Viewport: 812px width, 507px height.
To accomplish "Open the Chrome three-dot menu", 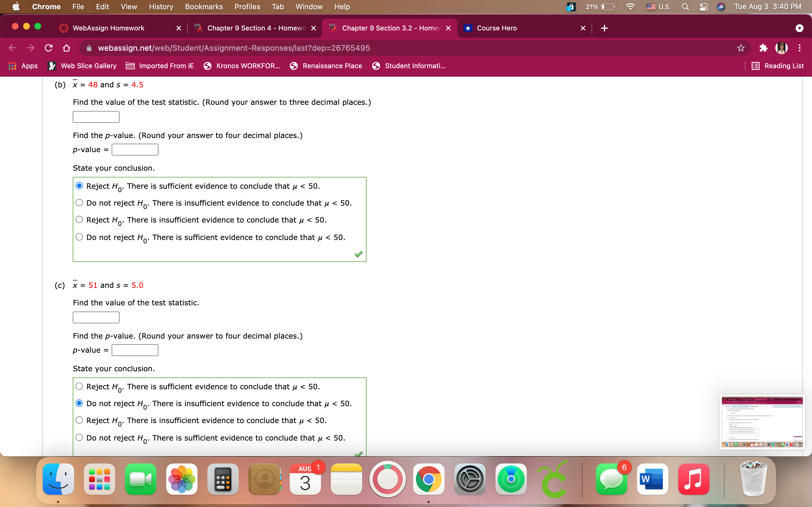I will (800, 48).
